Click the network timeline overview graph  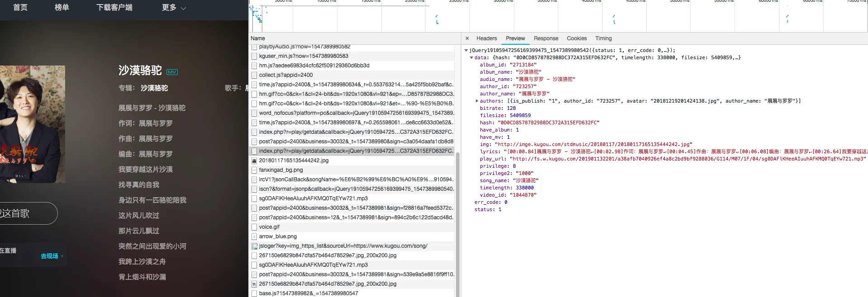[558, 16]
